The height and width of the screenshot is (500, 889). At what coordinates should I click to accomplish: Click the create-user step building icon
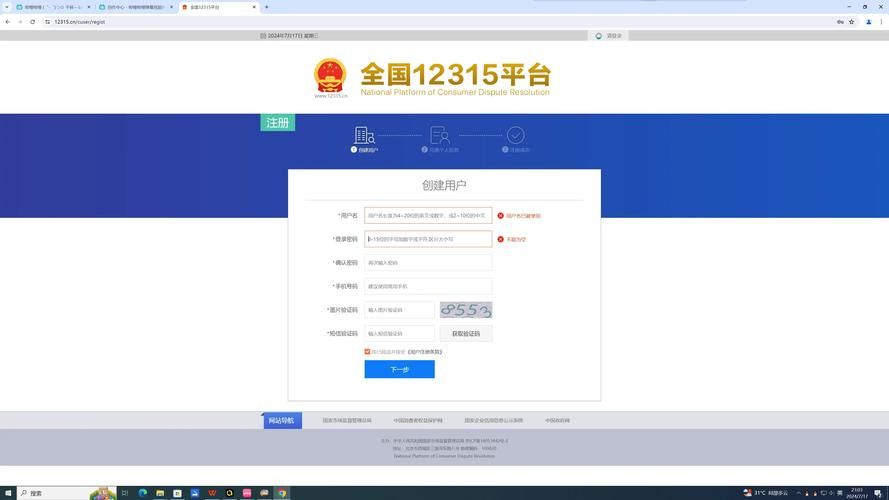pos(364,135)
